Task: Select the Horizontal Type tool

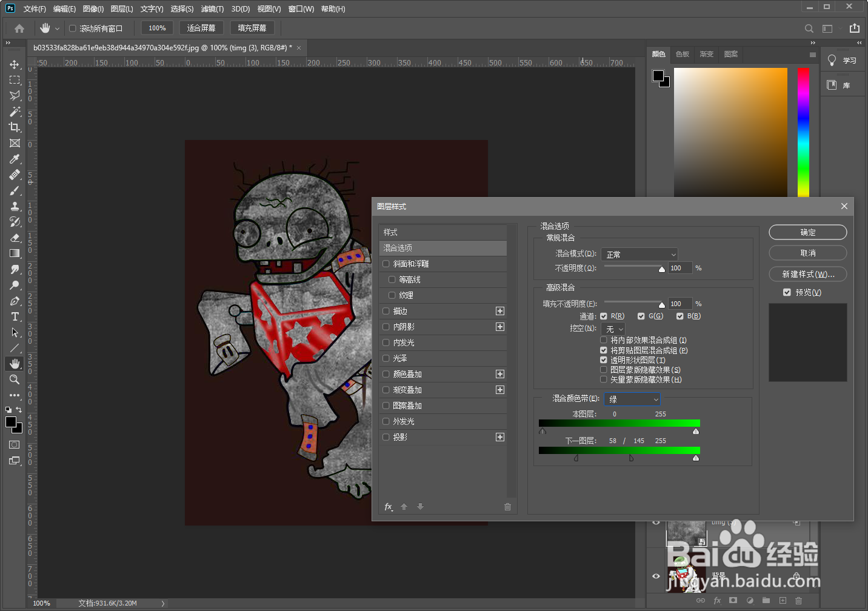Action: tap(15, 316)
